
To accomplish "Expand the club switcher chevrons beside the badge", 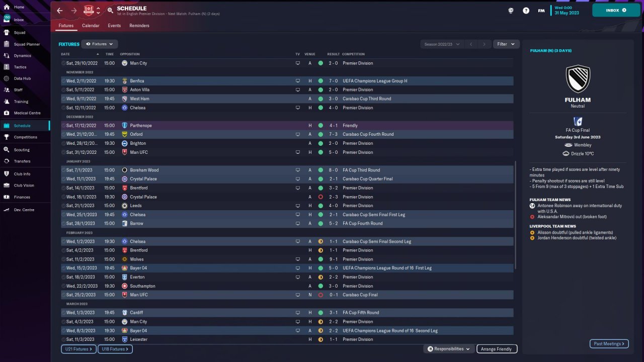I will (x=99, y=10).
